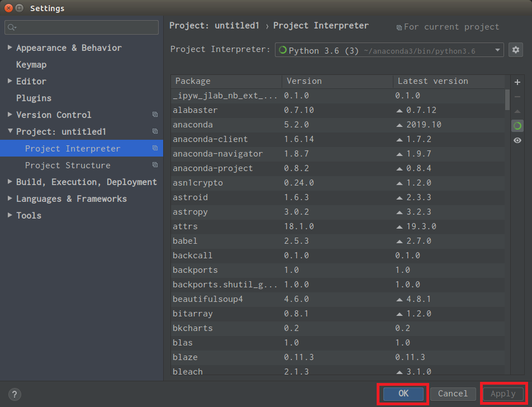The height and width of the screenshot is (407, 532).
Task: Click the copy icon beside Project Interpreter
Action: coord(155,148)
